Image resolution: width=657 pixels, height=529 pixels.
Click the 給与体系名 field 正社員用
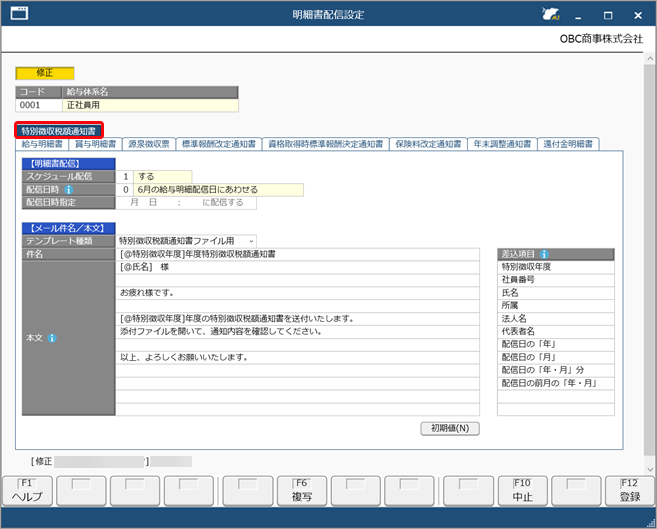[x=150, y=105]
